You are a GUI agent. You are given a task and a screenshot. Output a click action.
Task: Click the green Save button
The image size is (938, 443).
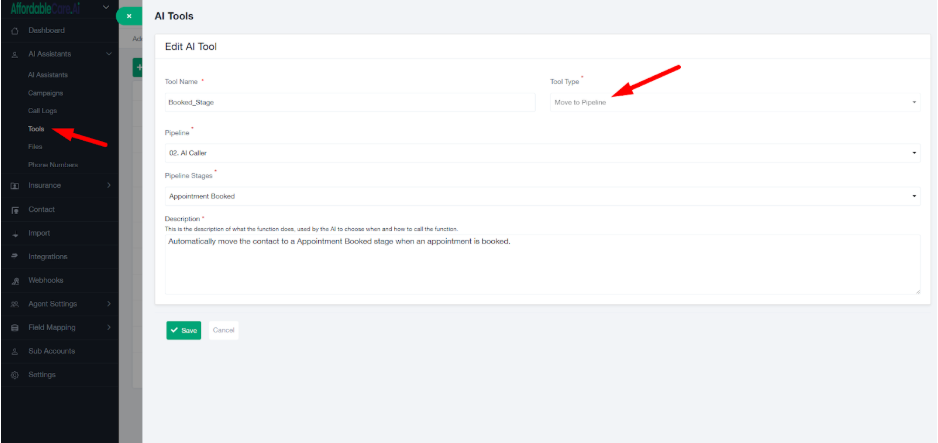(x=183, y=330)
